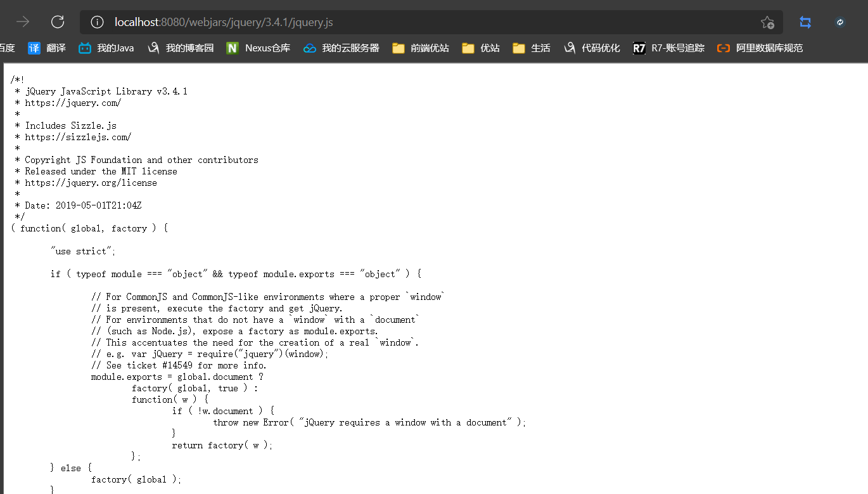Image resolution: width=868 pixels, height=494 pixels.
Task: Click comment "e.g. var jQuery = require("jquery")(window);"
Action: 210,354
